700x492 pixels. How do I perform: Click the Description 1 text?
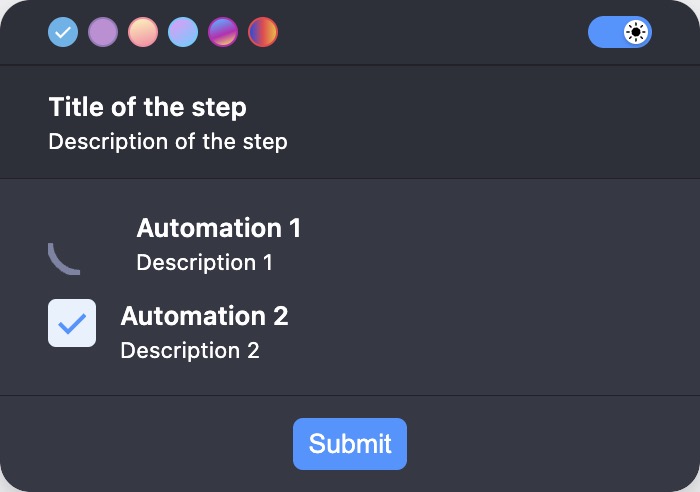(x=204, y=262)
